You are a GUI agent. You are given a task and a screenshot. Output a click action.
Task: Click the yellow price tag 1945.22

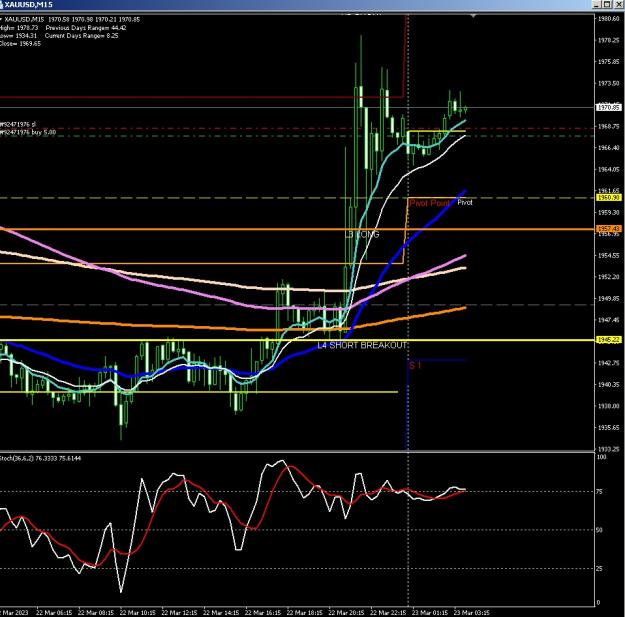609,340
